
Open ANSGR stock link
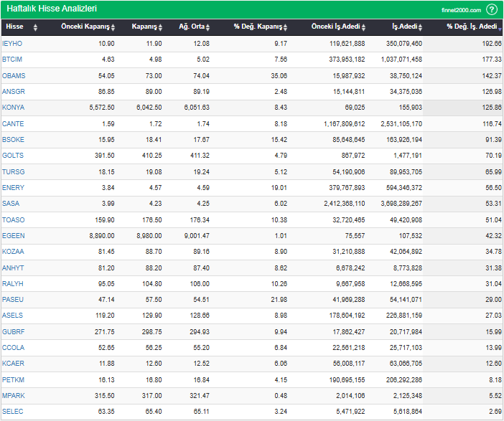(x=13, y=92)
